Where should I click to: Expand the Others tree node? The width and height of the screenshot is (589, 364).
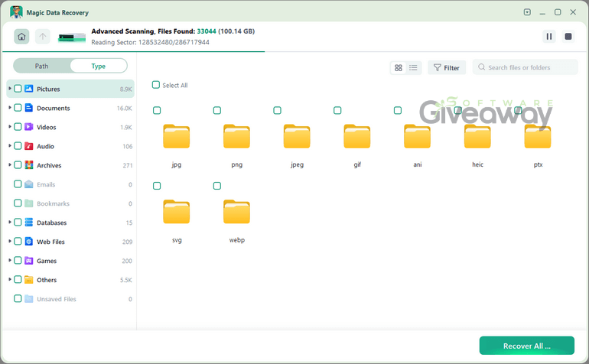point(10,279)
